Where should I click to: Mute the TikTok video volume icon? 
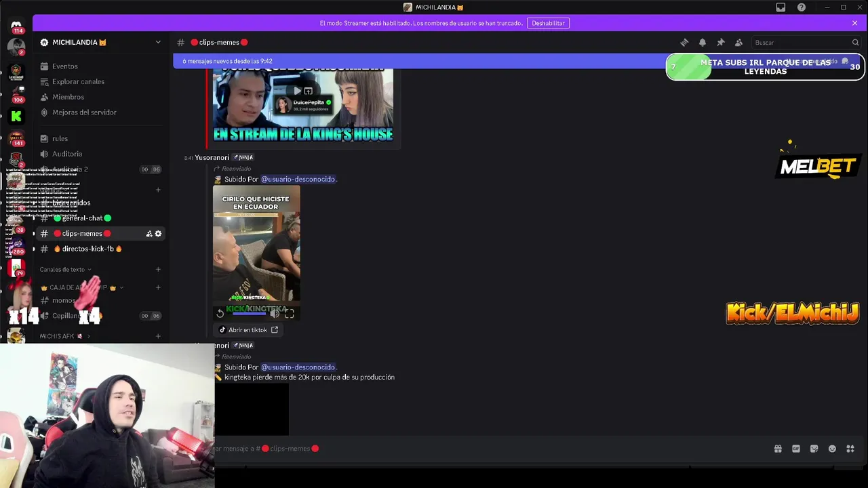point(275,313)
